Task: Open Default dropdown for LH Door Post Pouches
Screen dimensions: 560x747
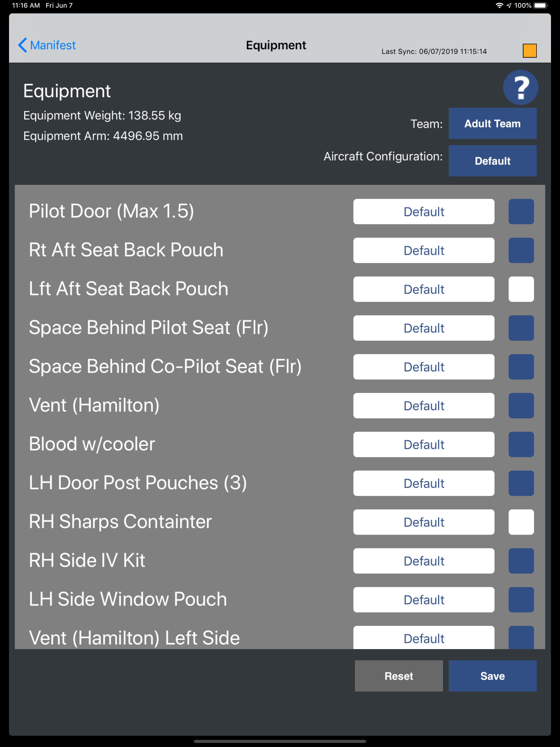Action: coord(424,483)
